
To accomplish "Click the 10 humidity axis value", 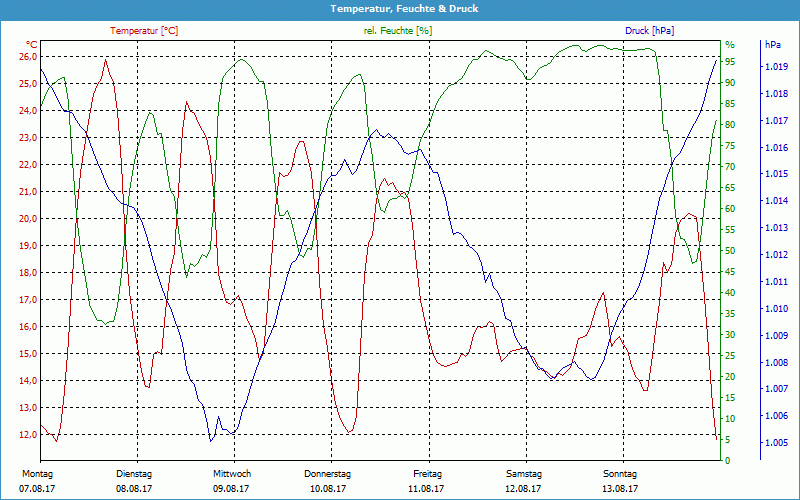I will click(x=730, y=419).
